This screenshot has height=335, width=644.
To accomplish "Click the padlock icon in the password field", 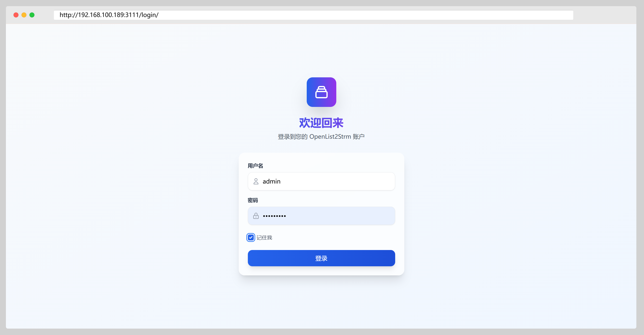I will (x=256, y=216).
